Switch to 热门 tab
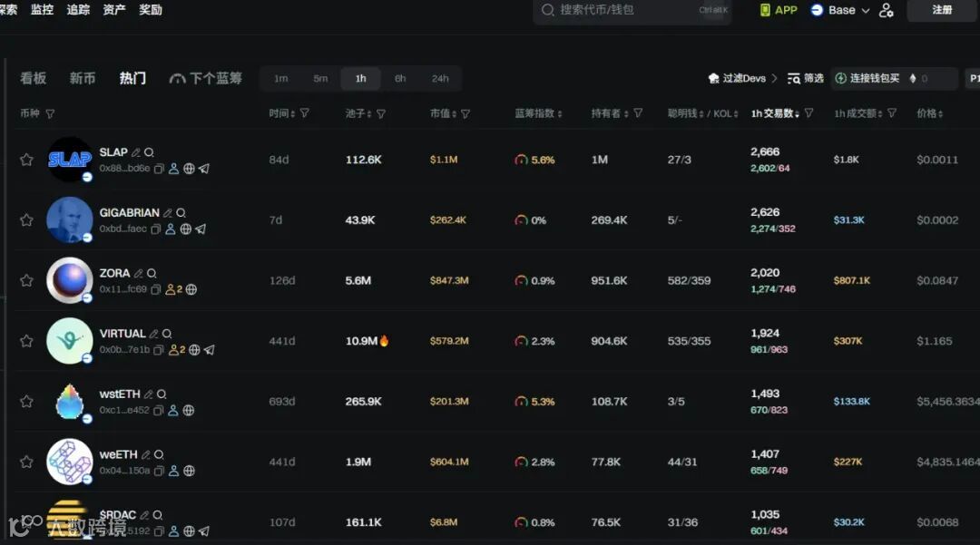Image resolution: width=980 pixels, height=545 pixels. 132,78
